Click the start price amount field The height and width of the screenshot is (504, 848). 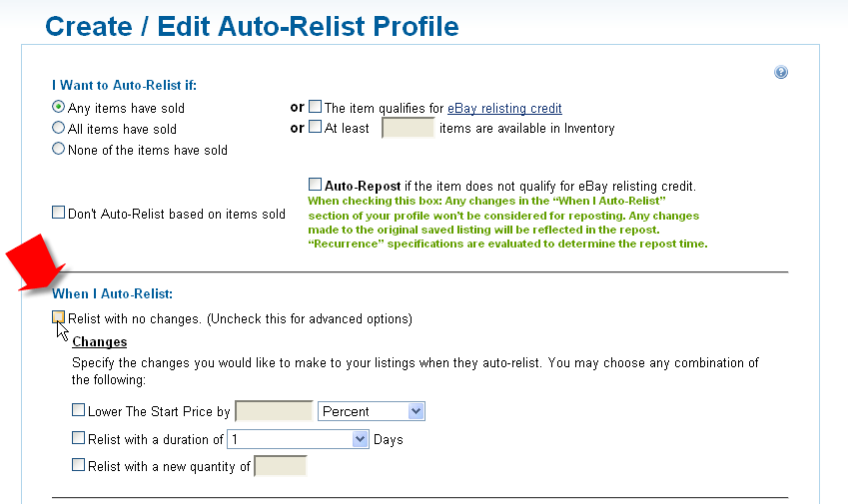click(x=275, y=411)
